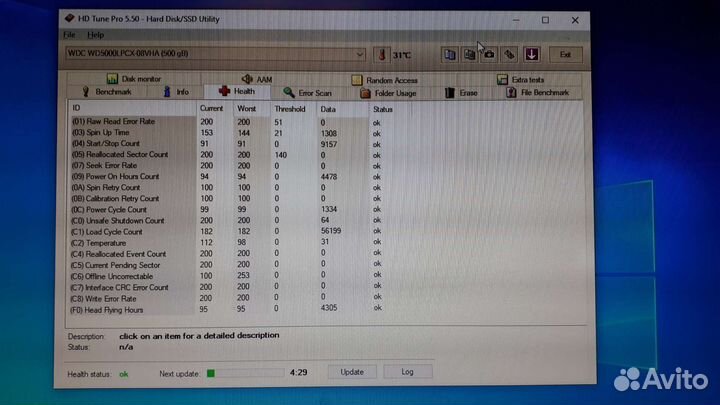Screen dimensions: 720x405
Task: Click the Exit button
Action: tap(565, 55)
